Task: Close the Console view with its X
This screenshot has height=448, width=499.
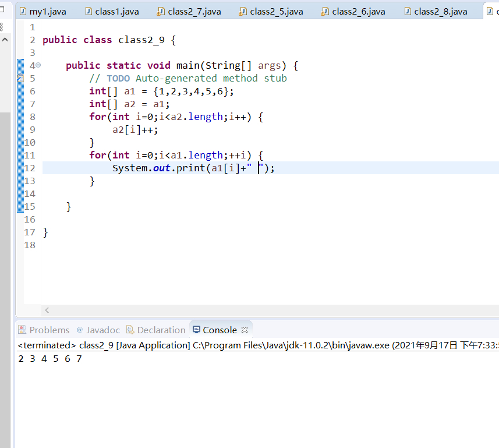Action: (x=245, y=330)
